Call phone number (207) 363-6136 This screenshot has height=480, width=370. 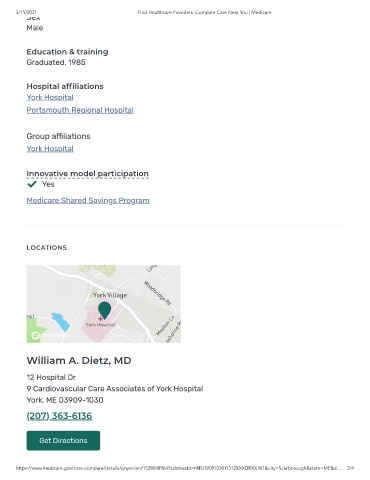coord(59,416)
